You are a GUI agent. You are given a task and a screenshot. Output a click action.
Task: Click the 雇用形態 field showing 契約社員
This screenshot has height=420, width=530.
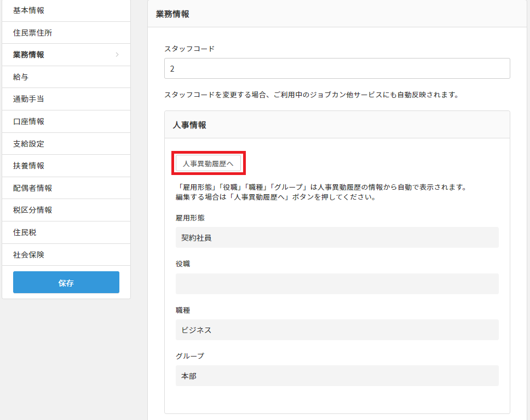[x=337, y=237]
